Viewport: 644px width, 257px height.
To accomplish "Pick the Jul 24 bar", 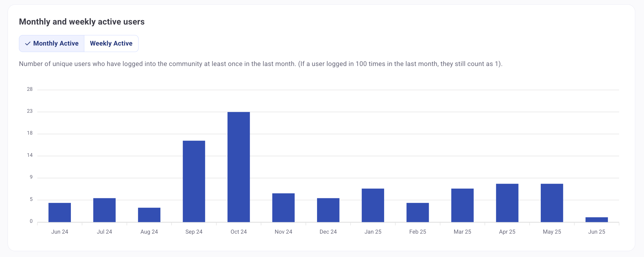I will click(104, 210).
